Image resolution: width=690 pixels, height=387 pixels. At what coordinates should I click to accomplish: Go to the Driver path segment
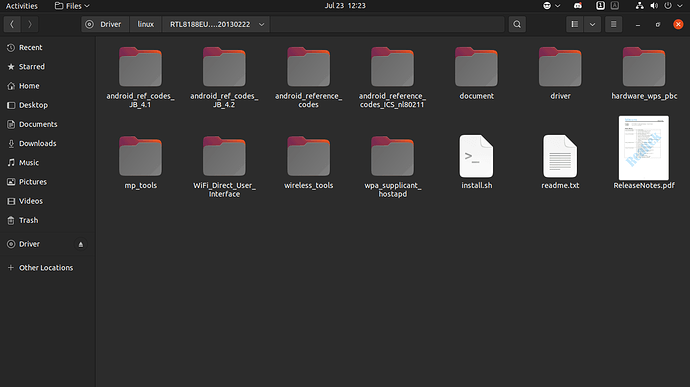coord(105,24)
